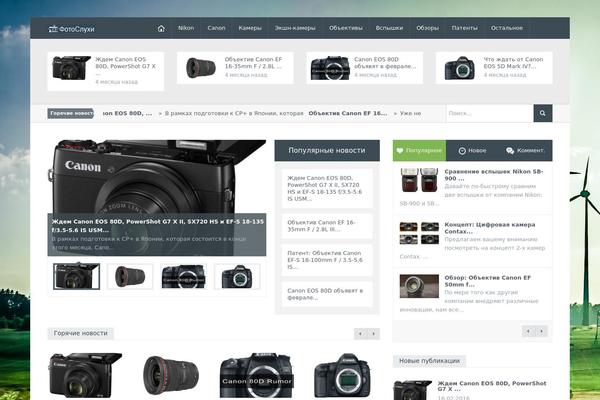
Task: Open popular news 'Объектив Canon EF 16-35mm F / 2.8L III'
Action: pos(327,226)
